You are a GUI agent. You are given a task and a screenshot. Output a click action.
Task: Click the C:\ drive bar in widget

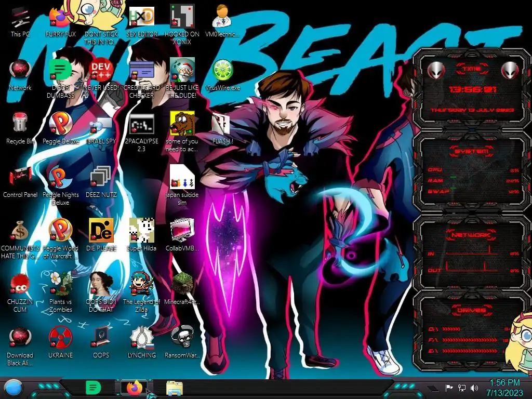click(469, 329)
